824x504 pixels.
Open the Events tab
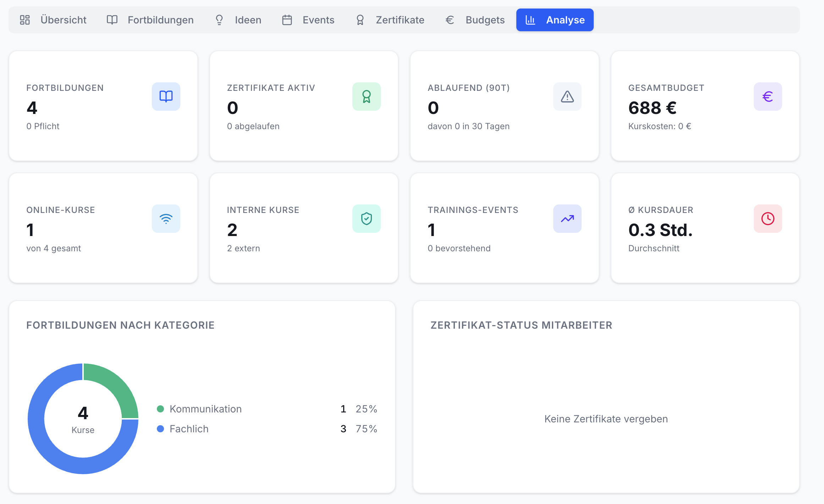pos(308,20)
